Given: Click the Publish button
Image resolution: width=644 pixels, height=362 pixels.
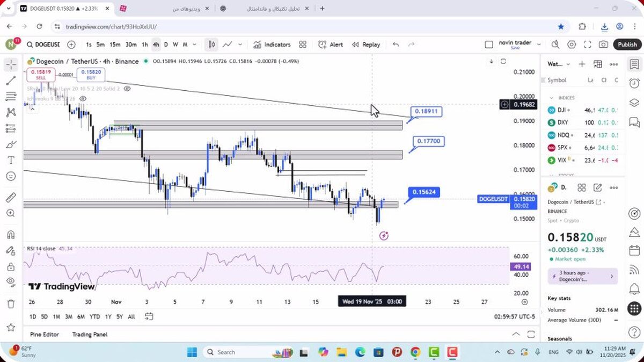Looking at the screenshot, I should [627, 45].
